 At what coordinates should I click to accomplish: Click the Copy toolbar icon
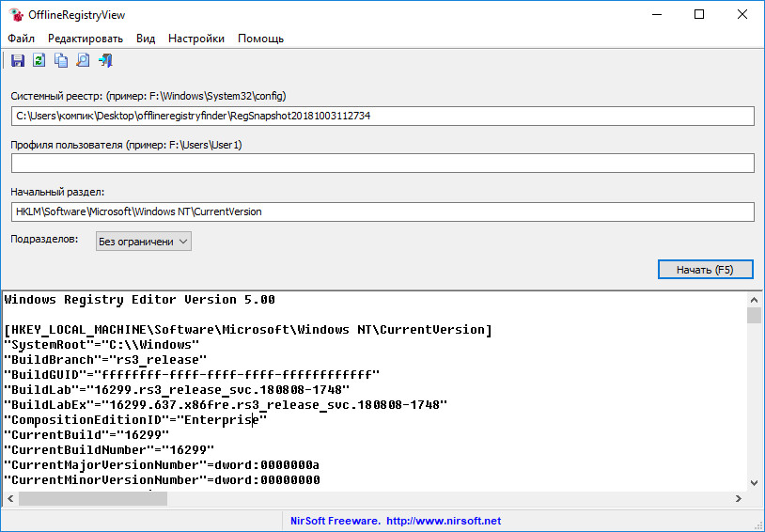pyautogui.click(x=61, y=60)
